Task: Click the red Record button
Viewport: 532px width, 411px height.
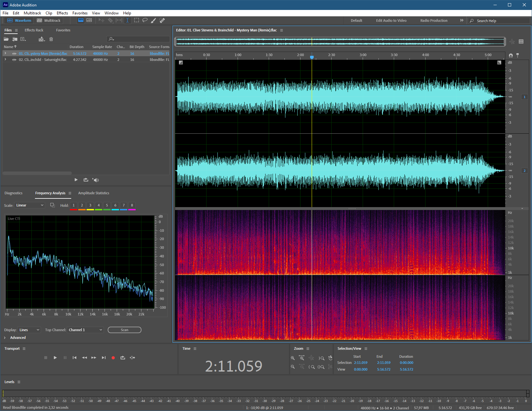Action: point(113,357)
